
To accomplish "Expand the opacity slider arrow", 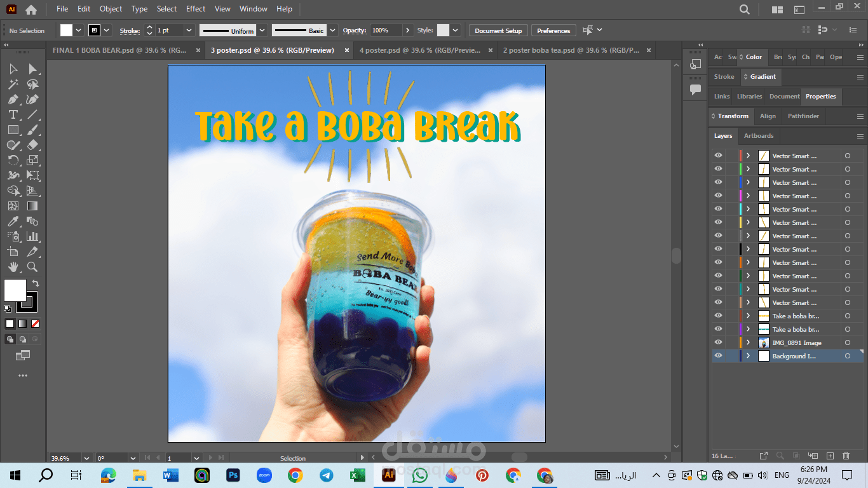I will click(407, 30).
